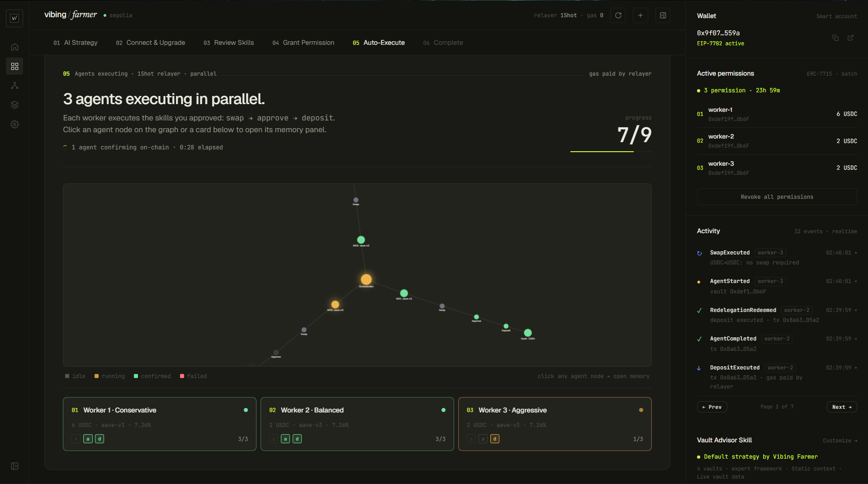Click the green Deposit node near the vault

point(506,326)
